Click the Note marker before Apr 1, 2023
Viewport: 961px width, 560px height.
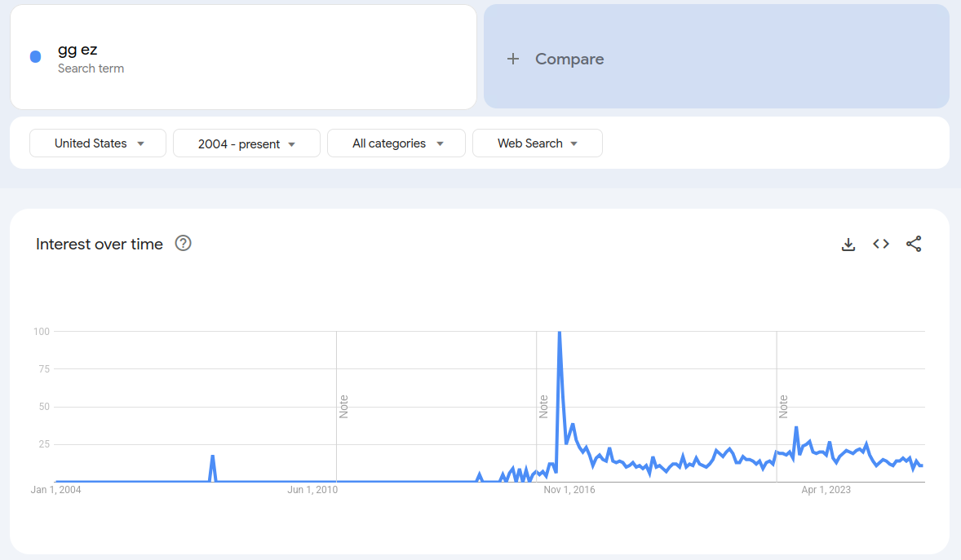(783, 407)
